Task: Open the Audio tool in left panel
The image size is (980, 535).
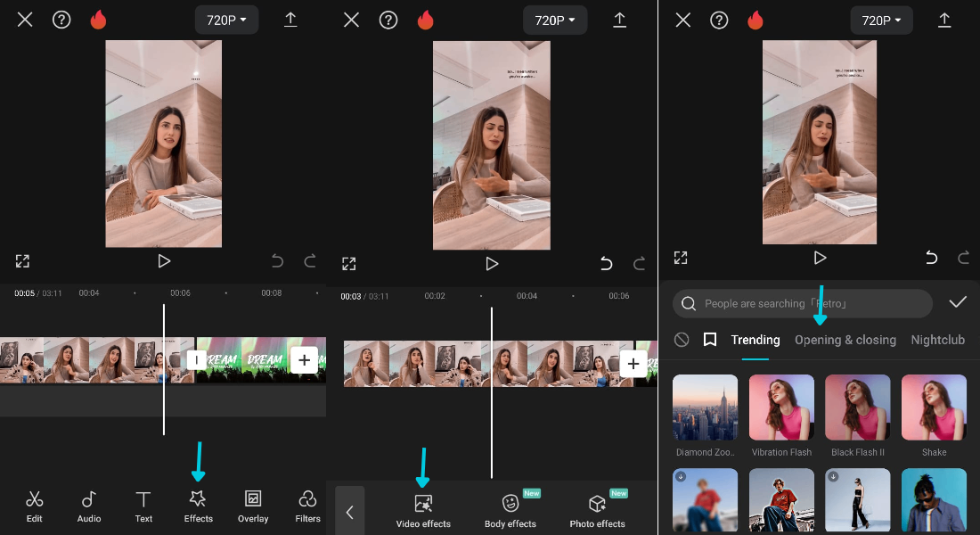Action: [x=89, y=506]
